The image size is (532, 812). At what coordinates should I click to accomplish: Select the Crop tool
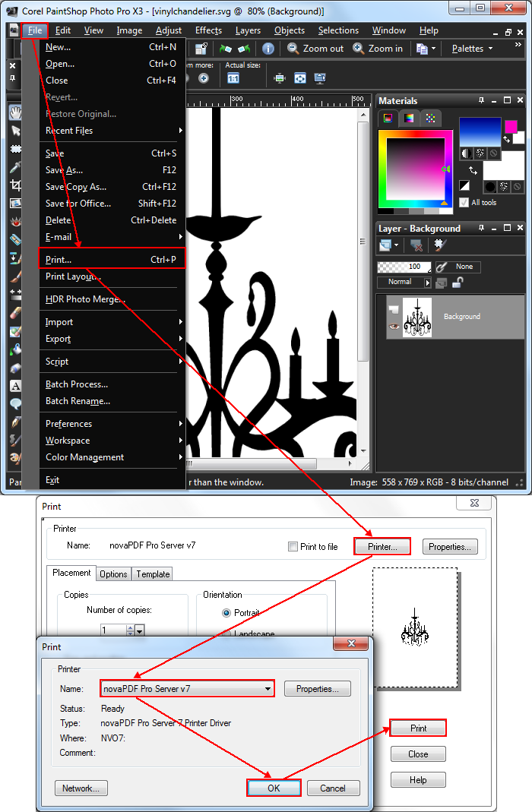coord(15,185)
